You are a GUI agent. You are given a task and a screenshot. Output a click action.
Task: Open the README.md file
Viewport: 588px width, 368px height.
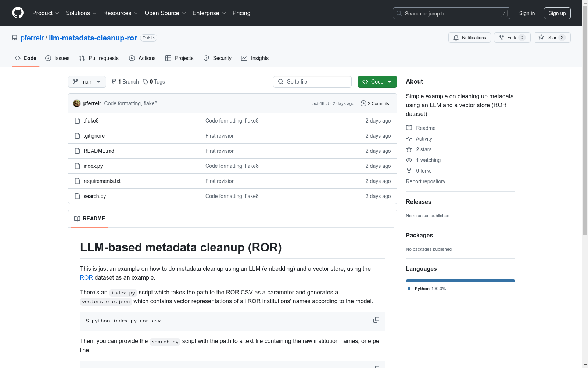[x=99, y=151]
